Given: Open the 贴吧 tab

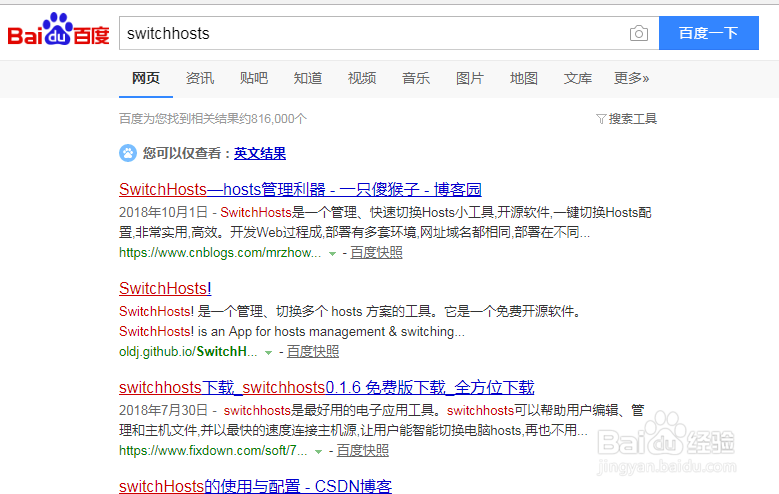Looking at the screenshot, I should click(x=254, y=79).
